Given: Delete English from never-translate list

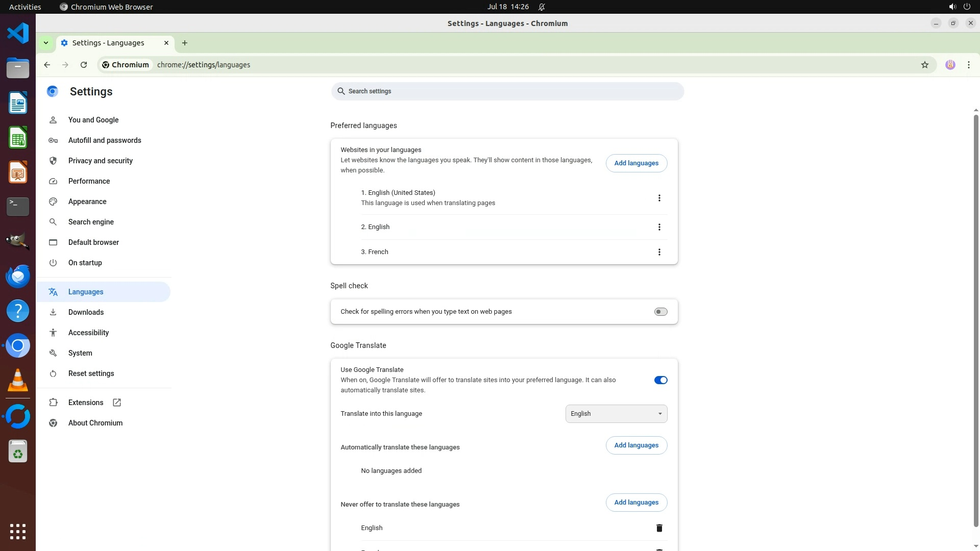Looking at the screenshot, I should click(x=659, y=528).
